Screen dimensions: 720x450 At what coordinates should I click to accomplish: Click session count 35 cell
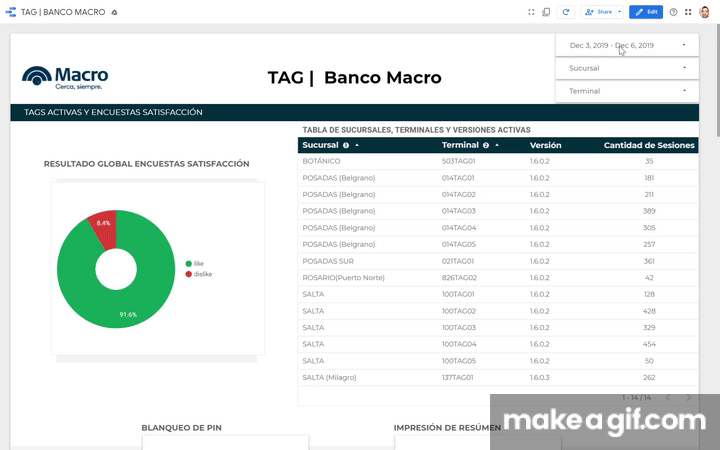pos(649,161)
